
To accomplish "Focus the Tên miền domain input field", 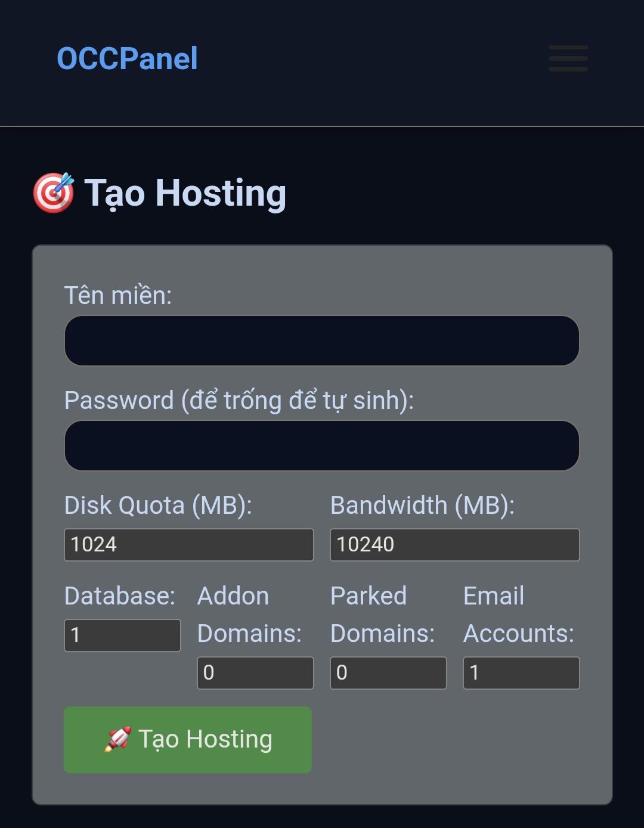I will pyautogui.click(x=321, y=340).
